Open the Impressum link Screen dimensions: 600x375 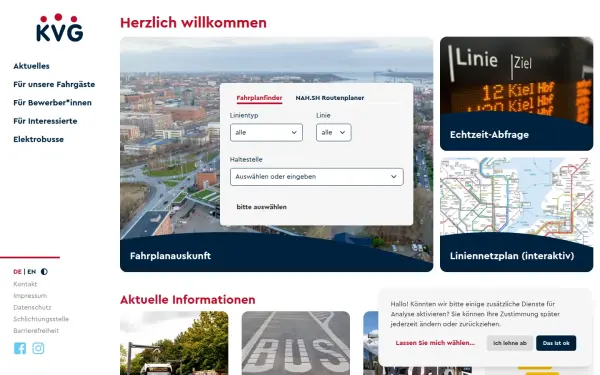pyautogui.click(x=30, y=296)
